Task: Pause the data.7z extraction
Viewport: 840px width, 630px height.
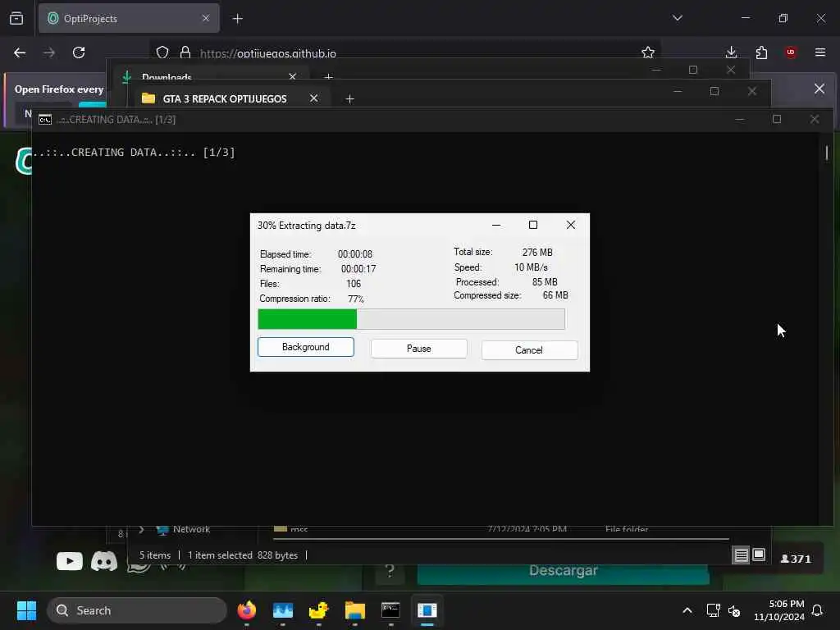Action: 418,349
